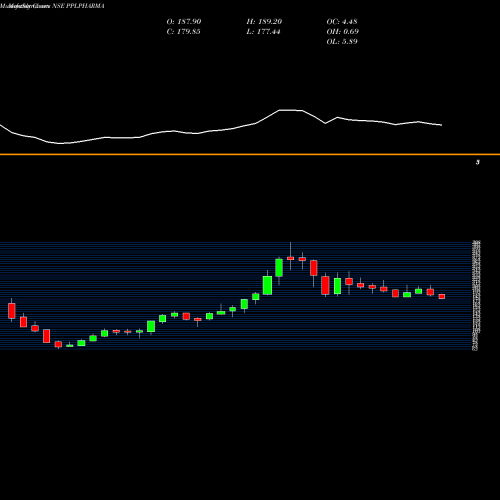Click the price axis labels beside the candlestick chart
The height and width of the screenshot is (500, 500).
pos(476,295)
